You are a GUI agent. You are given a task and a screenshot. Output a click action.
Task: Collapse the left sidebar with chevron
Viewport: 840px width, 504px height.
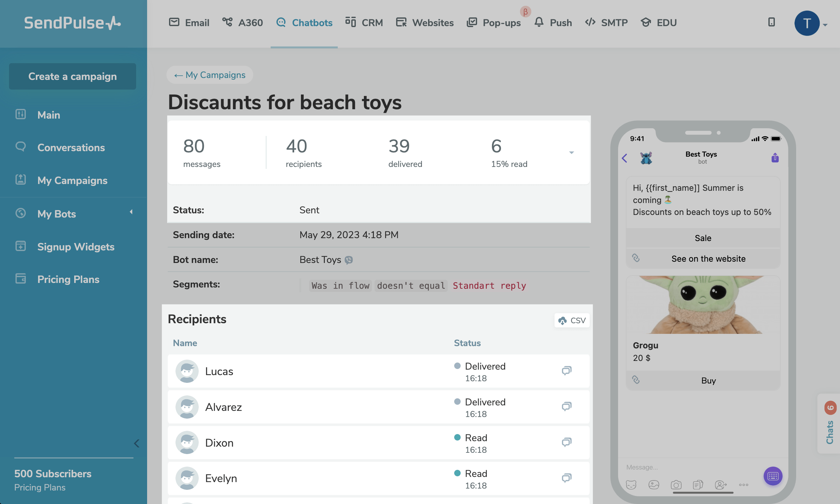tap(137, 443)
